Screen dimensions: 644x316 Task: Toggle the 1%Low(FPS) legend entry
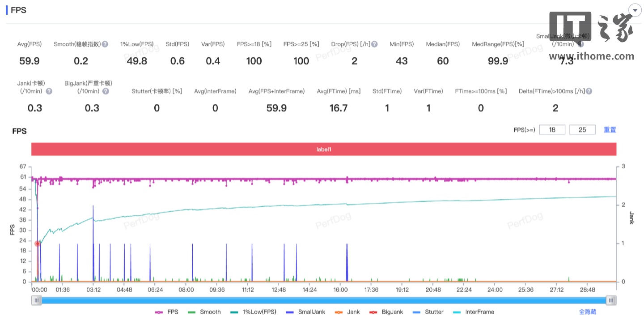coord(253,312)
